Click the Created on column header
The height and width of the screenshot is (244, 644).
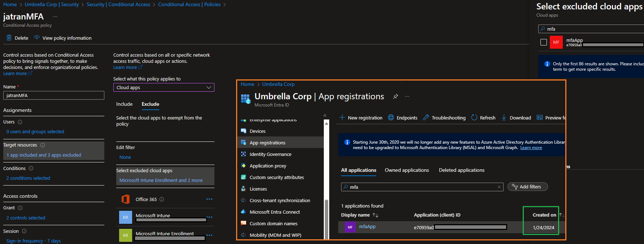pyautogui.click(x=544, y=215)
